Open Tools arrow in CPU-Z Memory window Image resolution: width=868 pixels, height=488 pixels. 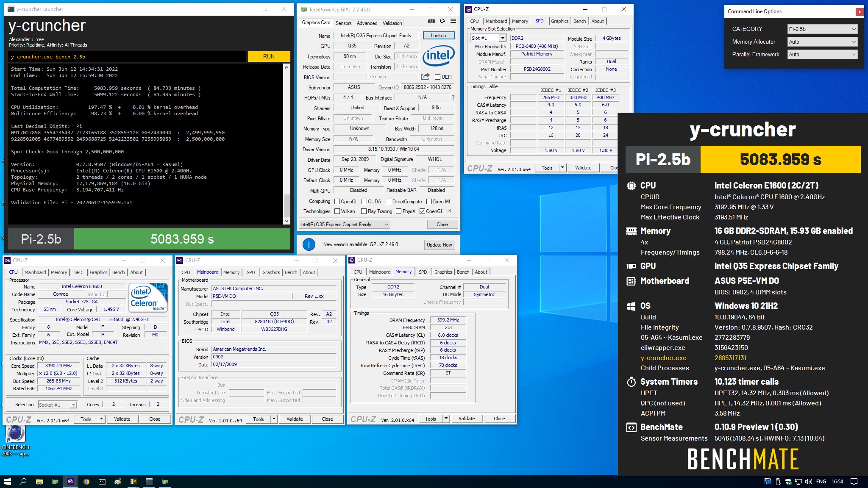446,419
